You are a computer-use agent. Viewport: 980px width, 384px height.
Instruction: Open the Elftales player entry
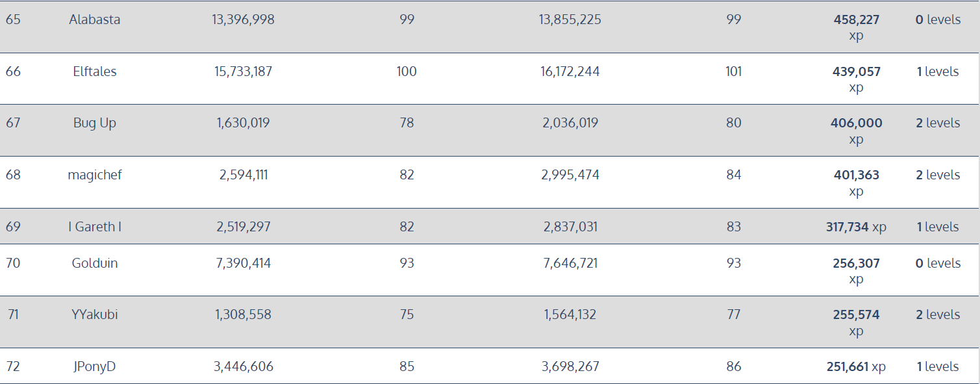(95, 71)
